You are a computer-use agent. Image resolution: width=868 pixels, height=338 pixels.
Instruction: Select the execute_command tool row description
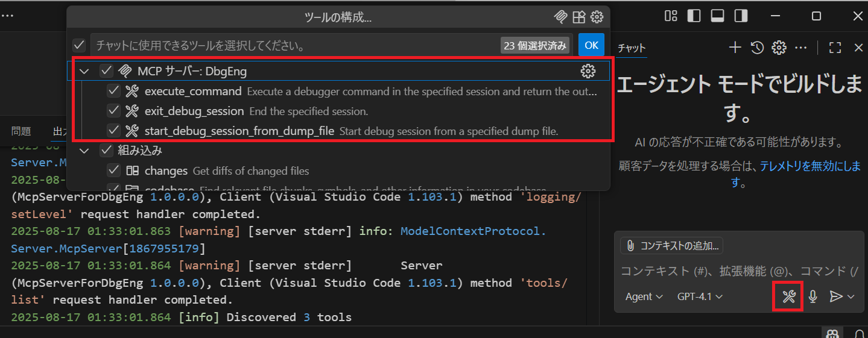pyautogui.click(x=422, y=92)
